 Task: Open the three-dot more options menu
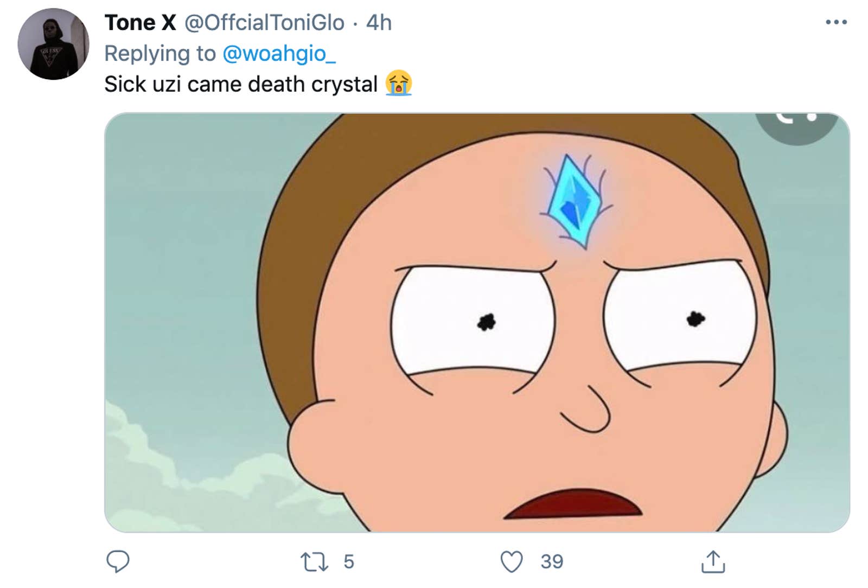pyautogui.click(x=836, y=22)
